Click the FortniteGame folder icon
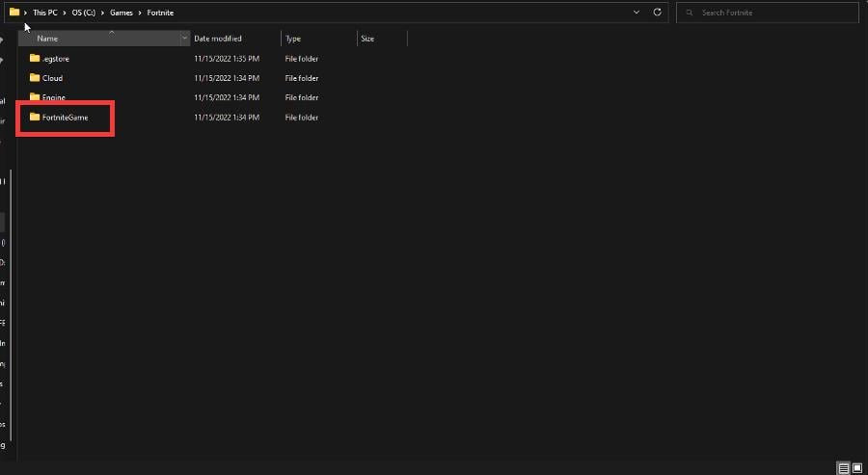Screen dimensions: 868x475 tap(35, 117)
